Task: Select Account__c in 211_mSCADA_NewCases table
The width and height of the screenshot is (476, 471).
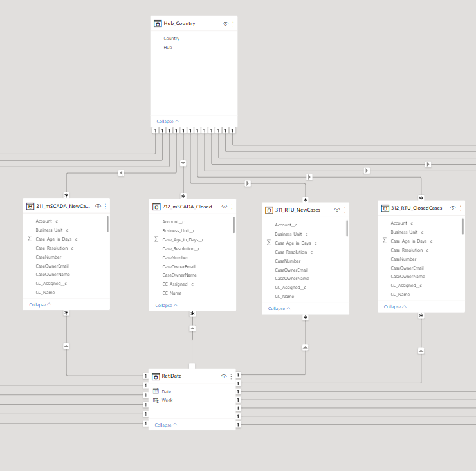Action: [47, 221]
